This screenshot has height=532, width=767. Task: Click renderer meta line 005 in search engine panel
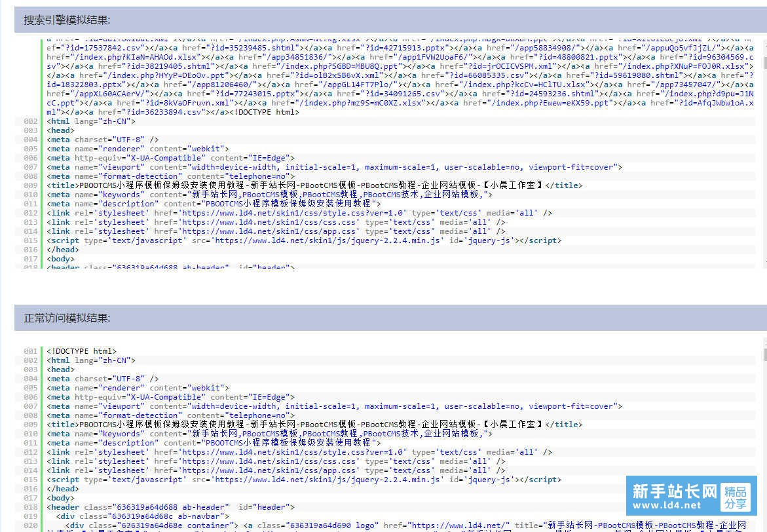[138, 149]
